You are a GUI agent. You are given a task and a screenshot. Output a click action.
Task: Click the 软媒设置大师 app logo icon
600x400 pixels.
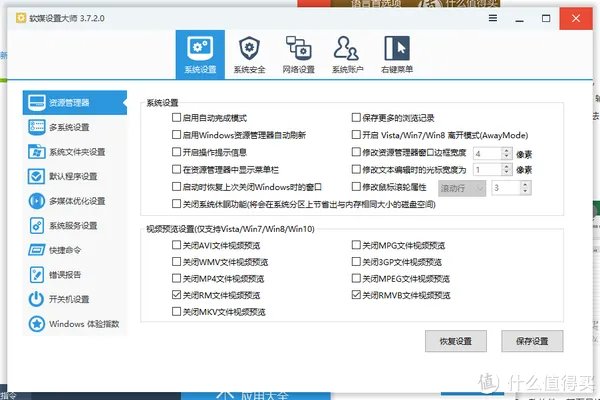[x=21, y=18]
